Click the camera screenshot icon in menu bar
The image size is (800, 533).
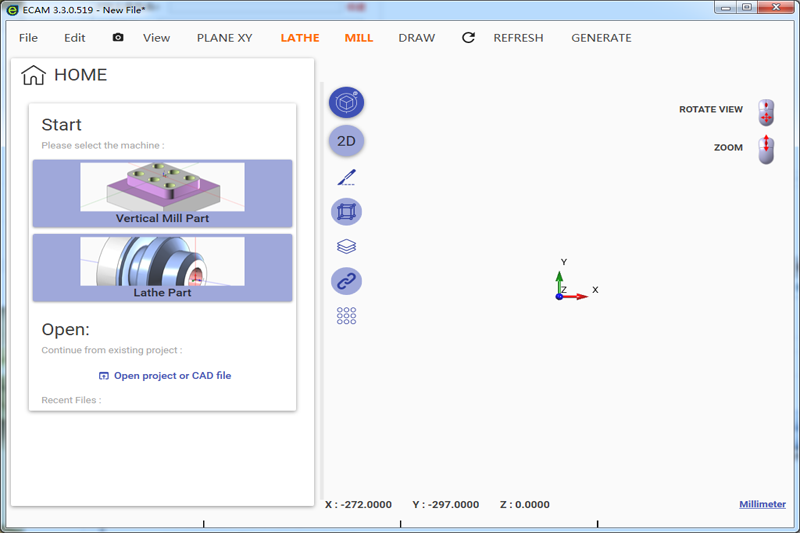tap(118, 37)
